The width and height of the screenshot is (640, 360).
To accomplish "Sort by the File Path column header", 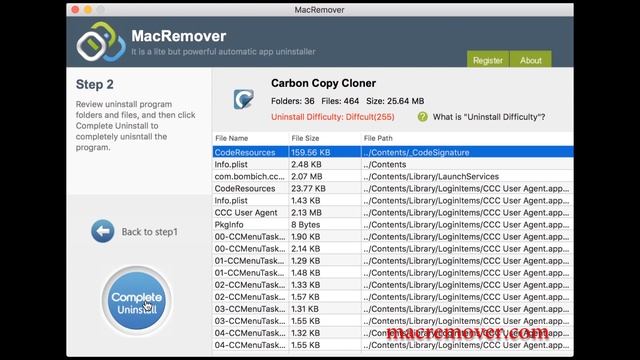I will tap(467, 138).
